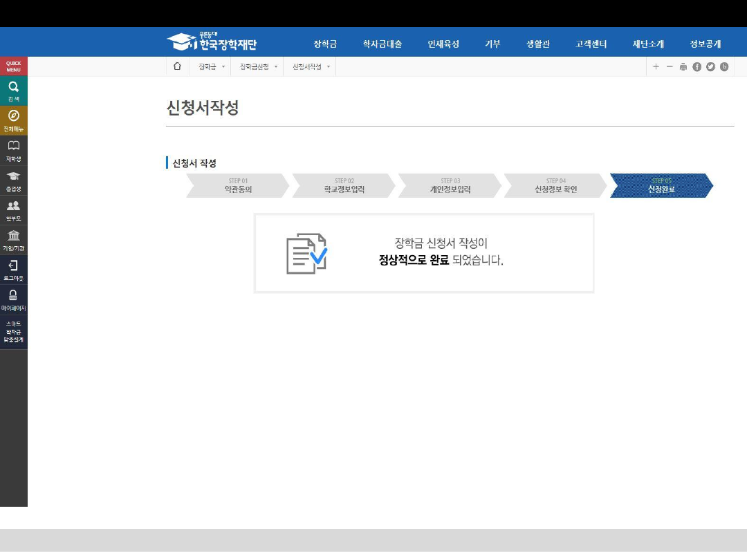This screenshot has width=747, height=560.
Task: Share the page on Twitter
Action: 710,66
